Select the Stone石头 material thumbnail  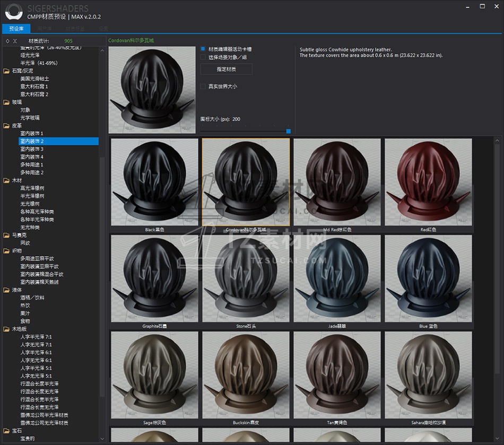coord(246,278)
